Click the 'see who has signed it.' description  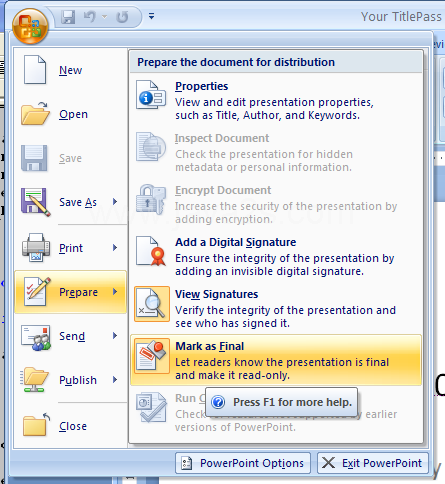232,323
